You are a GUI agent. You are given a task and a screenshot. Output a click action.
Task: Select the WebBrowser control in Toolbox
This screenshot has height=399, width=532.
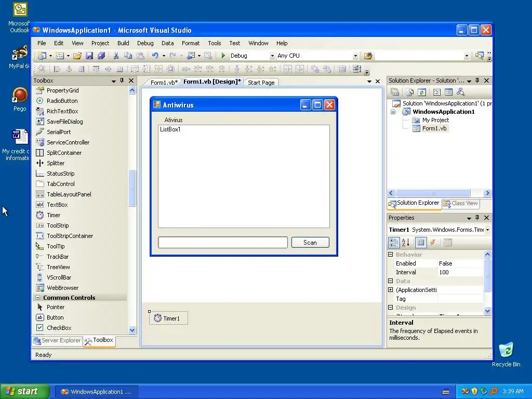[x=63, y=288]
